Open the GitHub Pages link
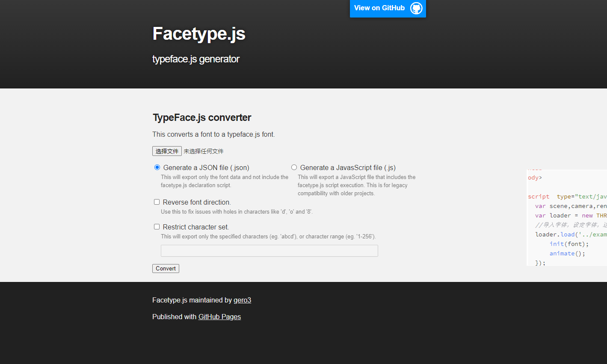The width and height of the screenshot is (607, 364). (219, 317)
